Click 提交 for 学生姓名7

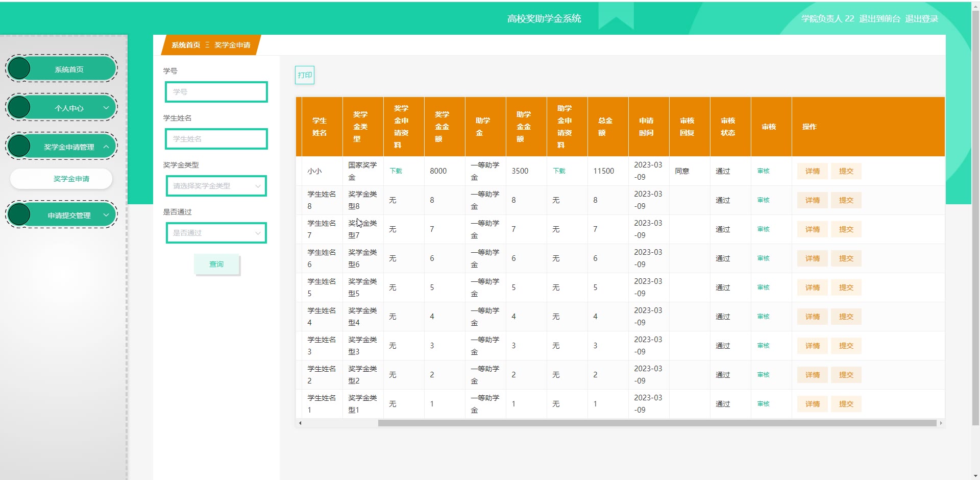click(x=846, y=229)
